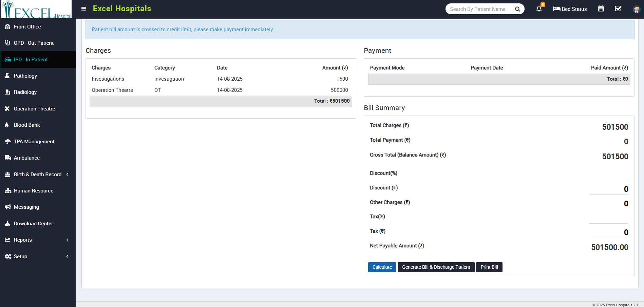This screenshot has height=307, width=644.
Task: Click the Tax (₹) amount field
Action: click(608, 232)
